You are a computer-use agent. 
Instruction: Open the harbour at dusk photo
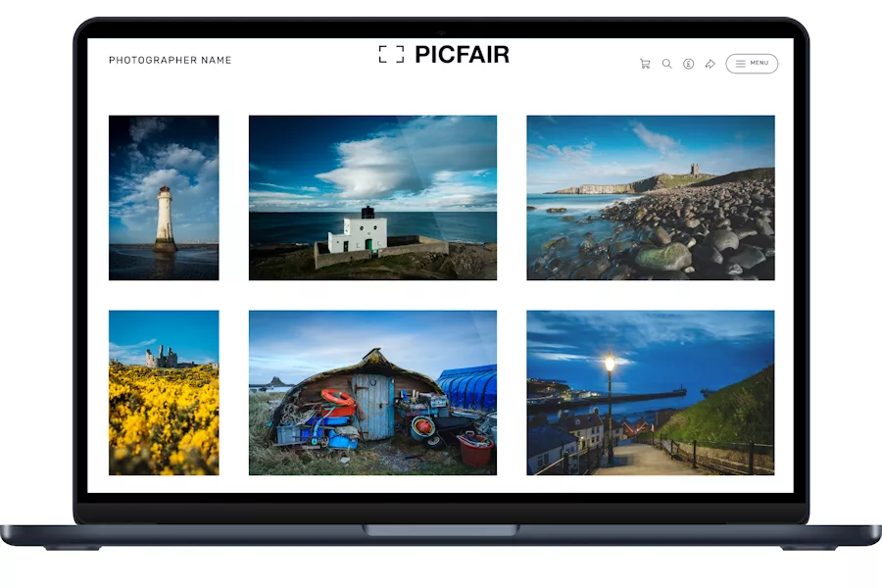click(650, 392)
